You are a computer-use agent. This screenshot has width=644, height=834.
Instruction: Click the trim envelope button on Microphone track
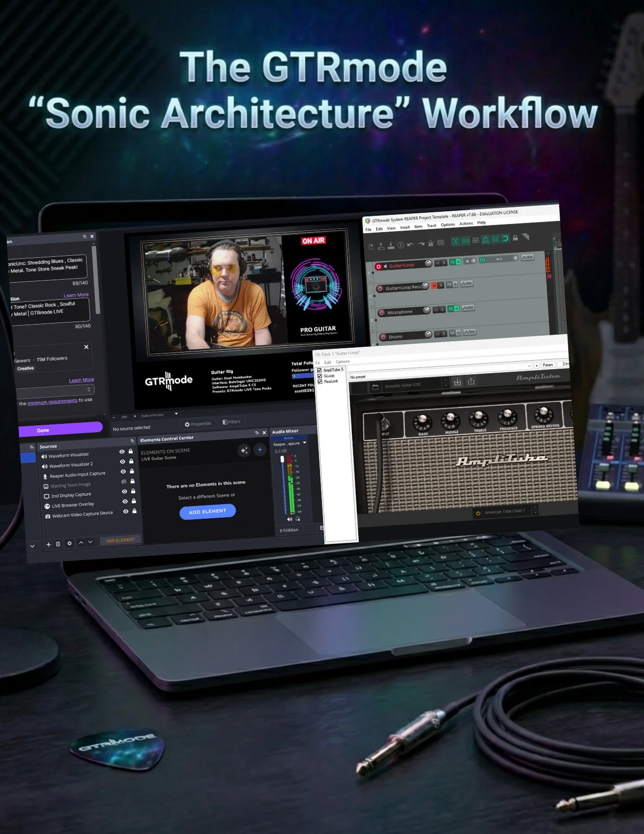coord(468,308)
